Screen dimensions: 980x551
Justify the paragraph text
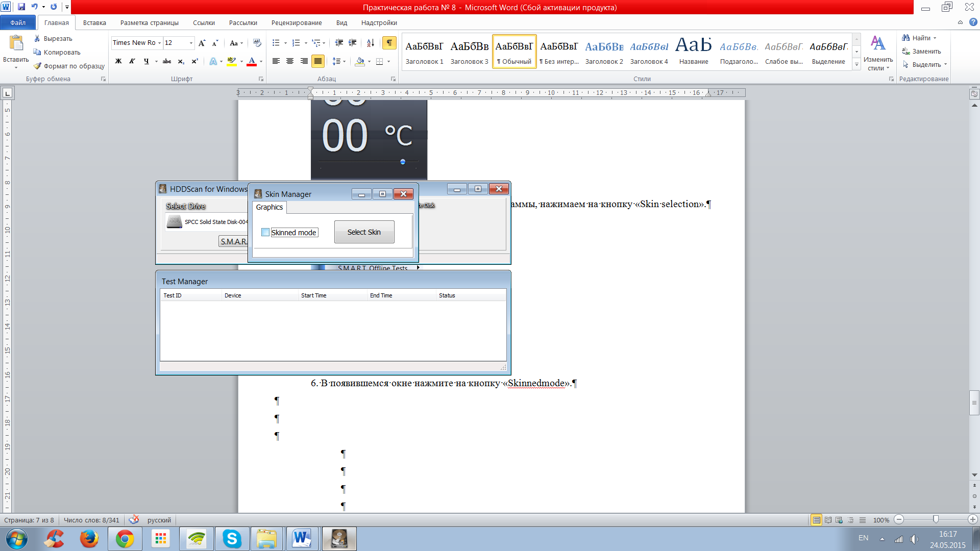(x=318, y=61)
